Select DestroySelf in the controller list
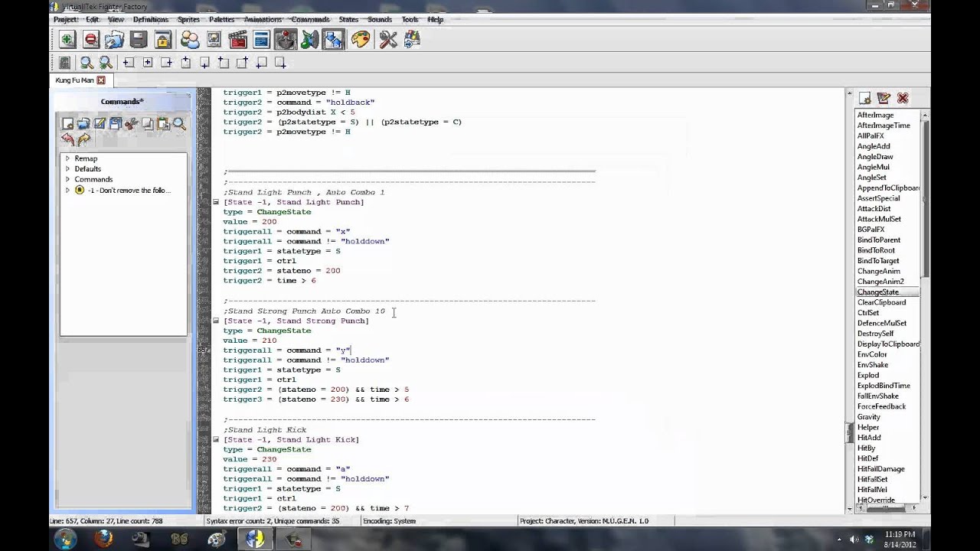This screenshot has height=551, width=980. pos(875,334)
